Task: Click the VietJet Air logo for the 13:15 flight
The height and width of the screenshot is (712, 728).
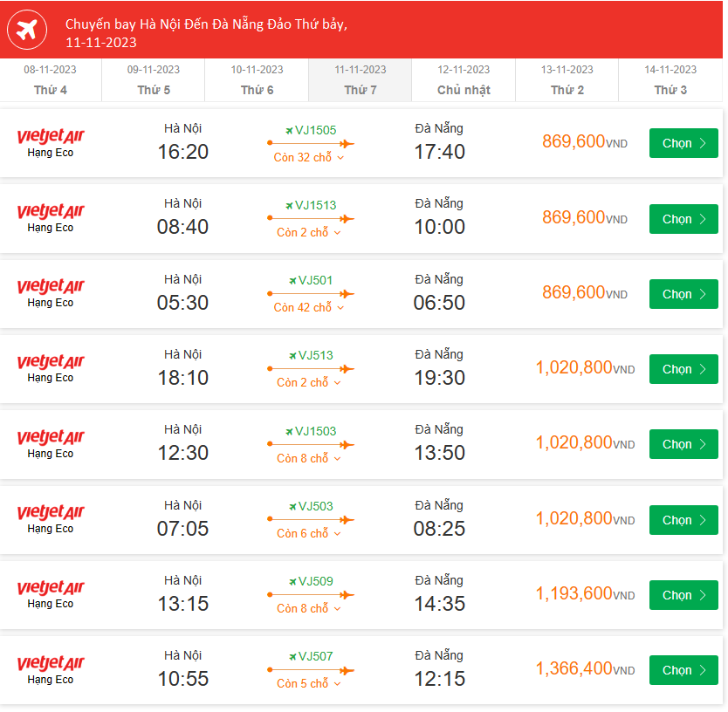Action: (51, 588)
